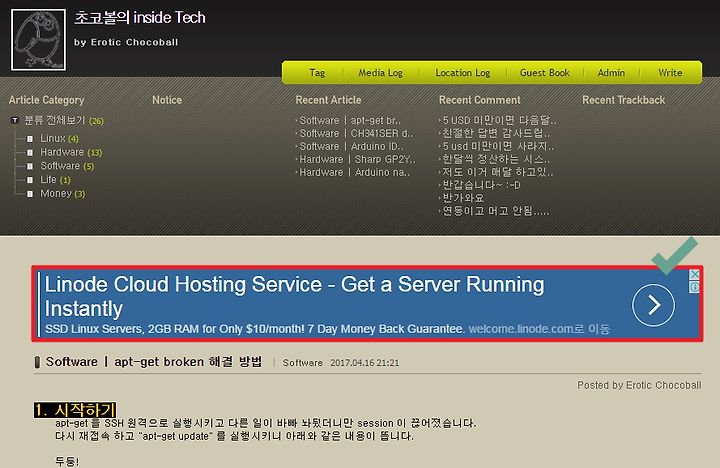
Task: Click the post date 2017.04.16 21:21
Action: pyautogui.click(x=365, y=363)
